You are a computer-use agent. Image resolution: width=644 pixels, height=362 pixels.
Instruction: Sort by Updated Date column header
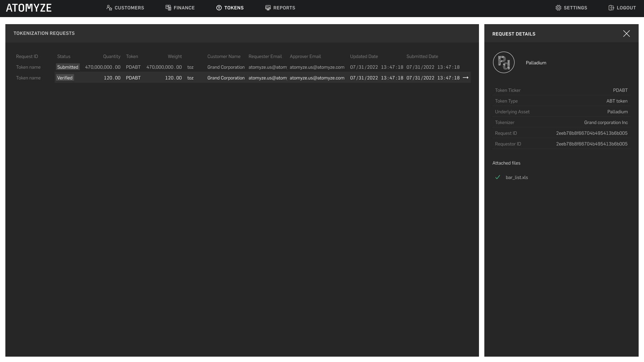(x=364, y=56)
